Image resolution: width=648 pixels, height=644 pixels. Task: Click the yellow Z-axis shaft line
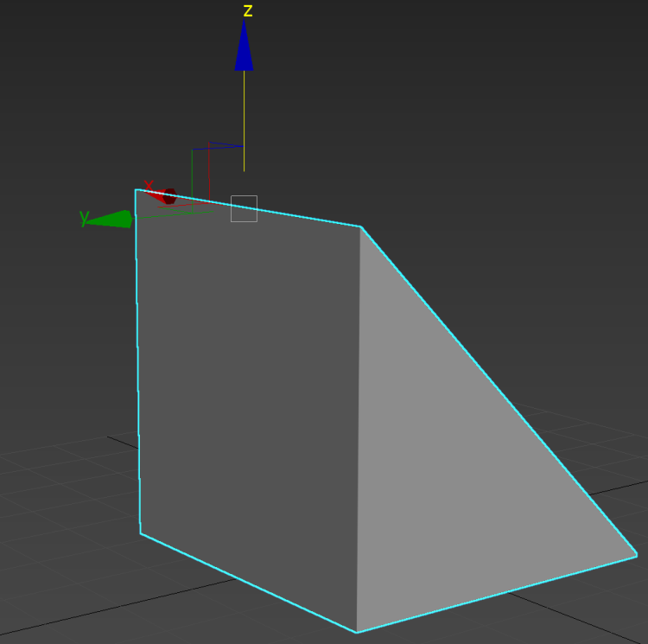(x=244, y=121)
